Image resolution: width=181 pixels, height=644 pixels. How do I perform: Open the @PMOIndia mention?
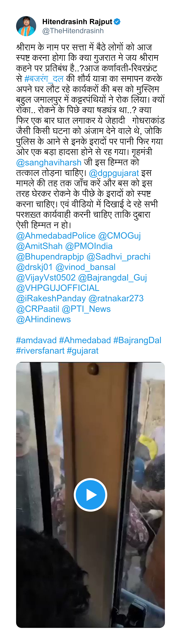89,246
